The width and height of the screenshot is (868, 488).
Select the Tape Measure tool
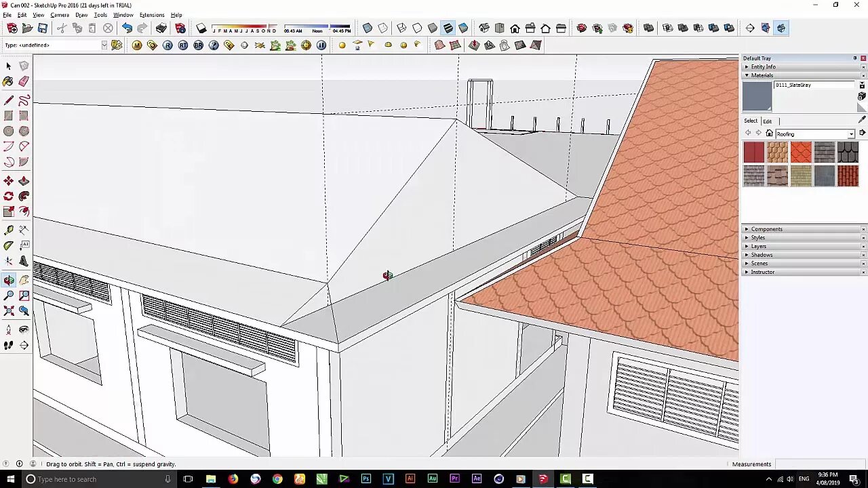(x=9, y=230)
